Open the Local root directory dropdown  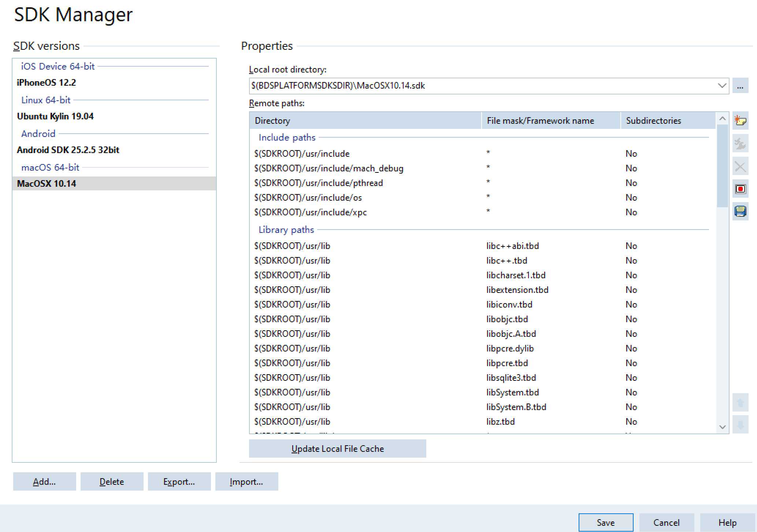[x=722, y=86]
